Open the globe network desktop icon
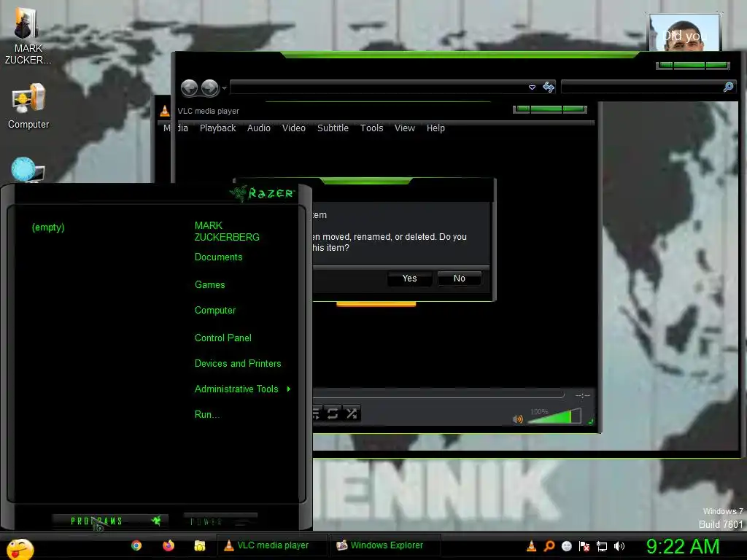 [27, 169]
